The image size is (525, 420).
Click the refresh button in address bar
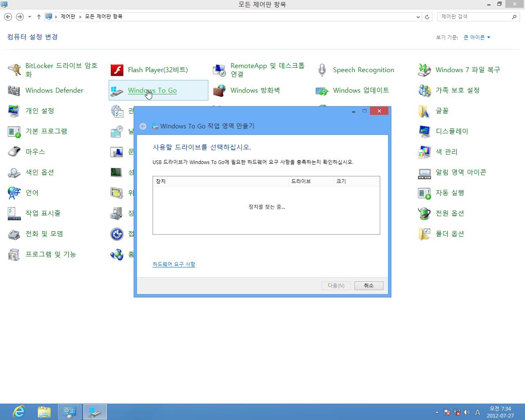[427, 17]
